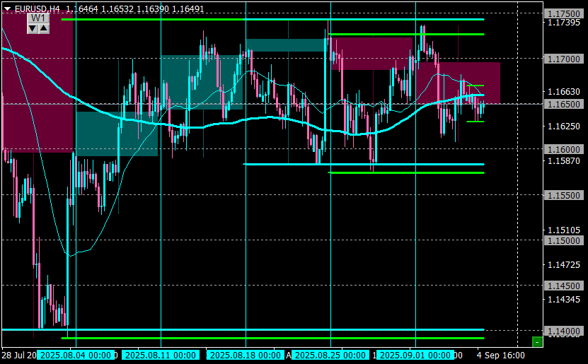This screenshot has width=588, height=364.
Task: Click the 1.17000 price level label
Action: tap(564, 59)
